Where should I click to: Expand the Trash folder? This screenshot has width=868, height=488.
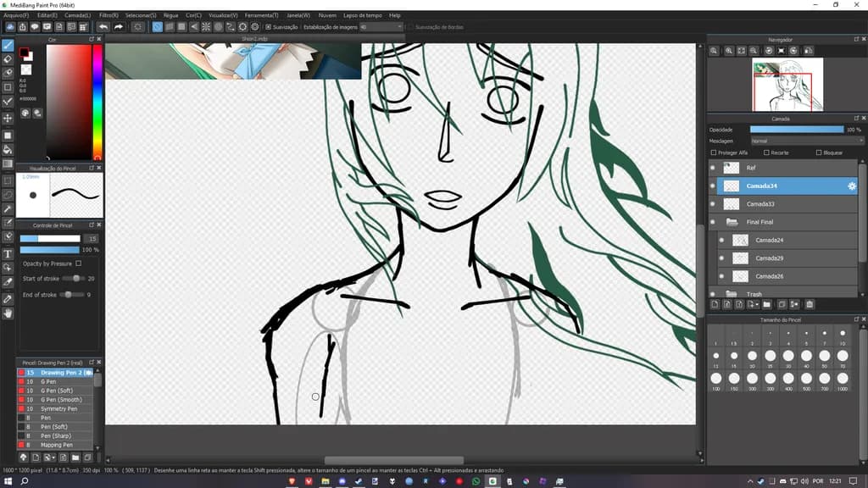point(732,294)
